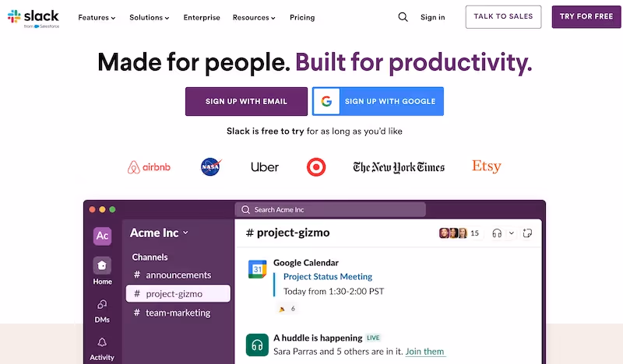The width and height of the screenshot is (623, 364).
Task: Click the emoji reaction with count 6
Action: [287, 309]
